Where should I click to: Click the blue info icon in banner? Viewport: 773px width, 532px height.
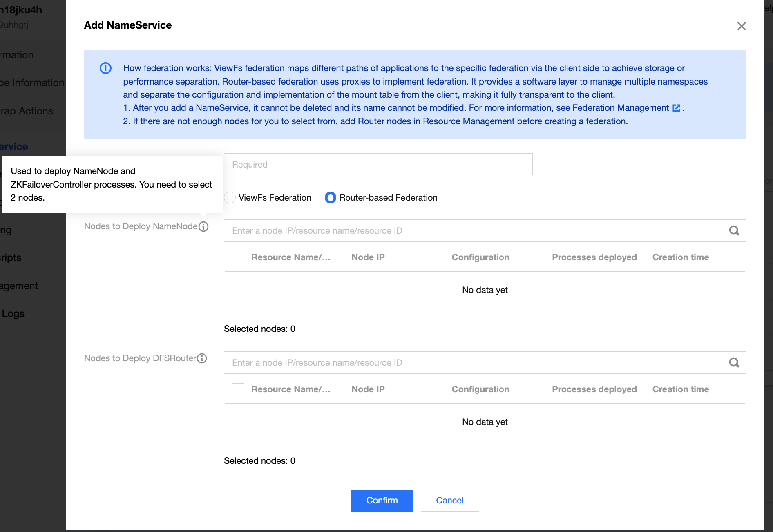105,68
